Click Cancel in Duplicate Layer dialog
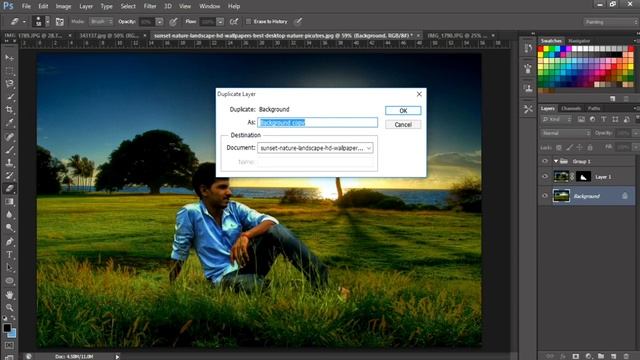 click(403, 124)
